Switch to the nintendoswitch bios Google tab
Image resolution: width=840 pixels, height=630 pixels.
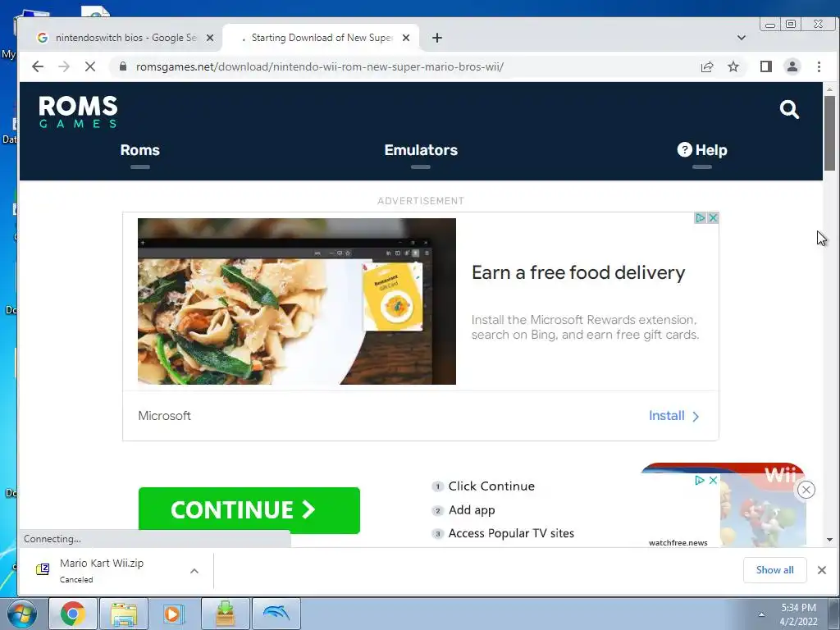coord(126,38)
